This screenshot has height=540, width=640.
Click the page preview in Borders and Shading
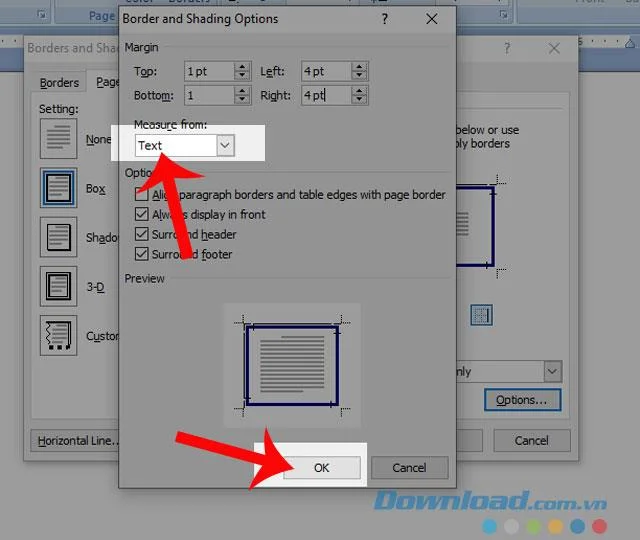click(x=480, y=227)
